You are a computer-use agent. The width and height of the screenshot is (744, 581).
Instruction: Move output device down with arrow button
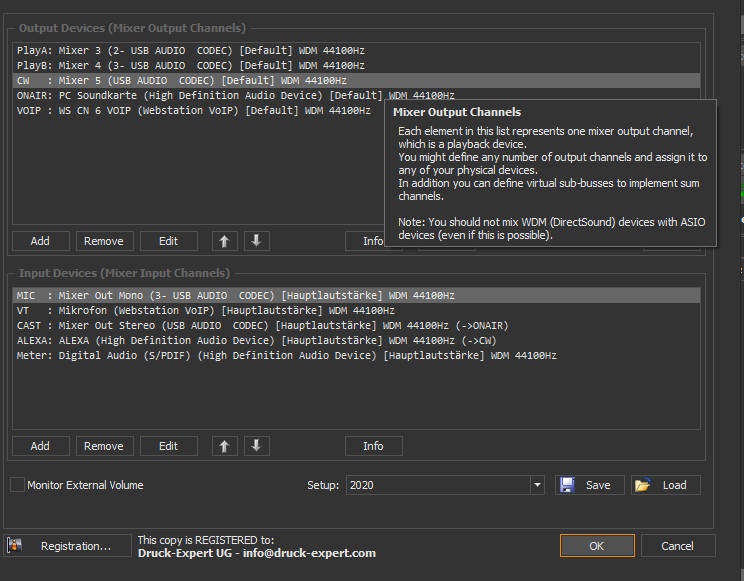(255, 241)
